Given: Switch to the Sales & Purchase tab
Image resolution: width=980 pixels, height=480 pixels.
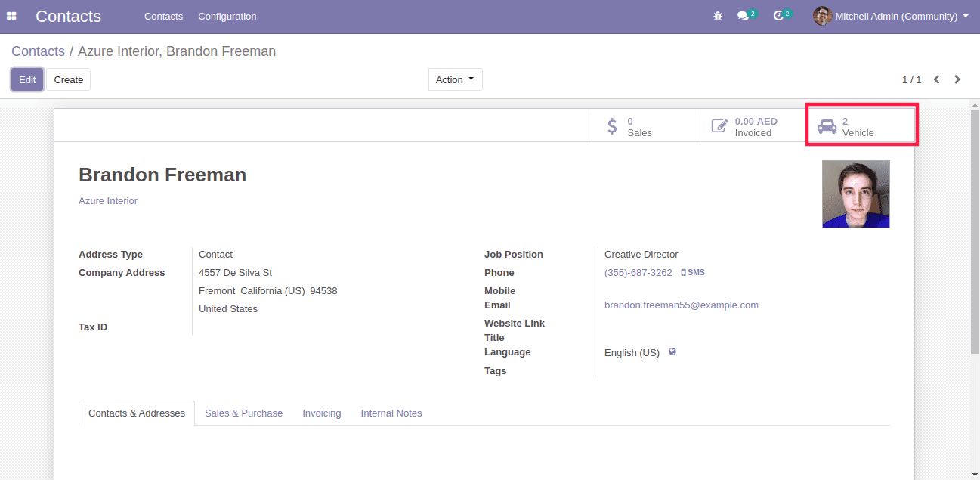Looking at the screenshot, I should coord(243,413).
